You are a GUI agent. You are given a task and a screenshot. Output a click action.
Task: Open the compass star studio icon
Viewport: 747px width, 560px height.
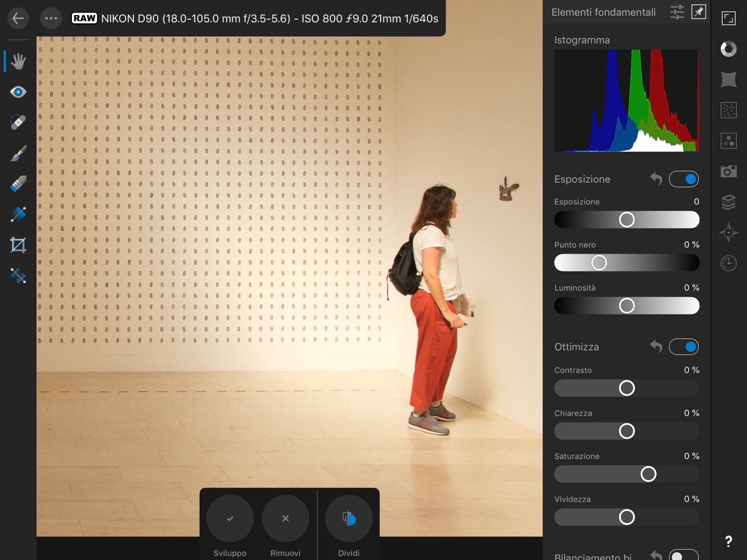[729, 232]
